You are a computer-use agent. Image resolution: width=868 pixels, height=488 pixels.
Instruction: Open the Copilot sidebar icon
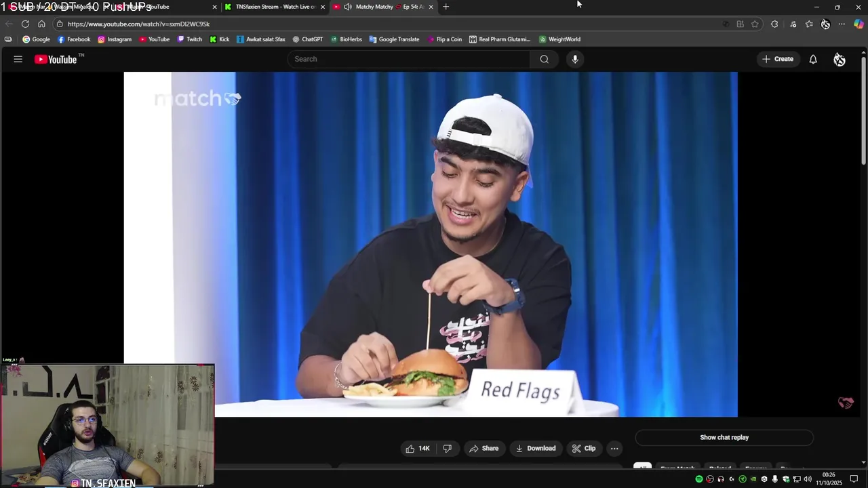click(859, 24)
